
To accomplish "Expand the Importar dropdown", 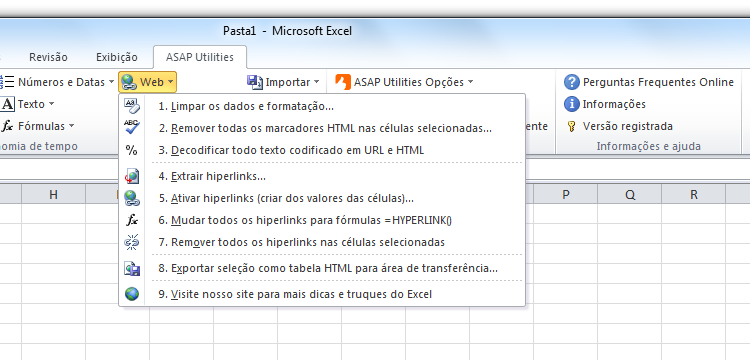I will coord(316,82).
